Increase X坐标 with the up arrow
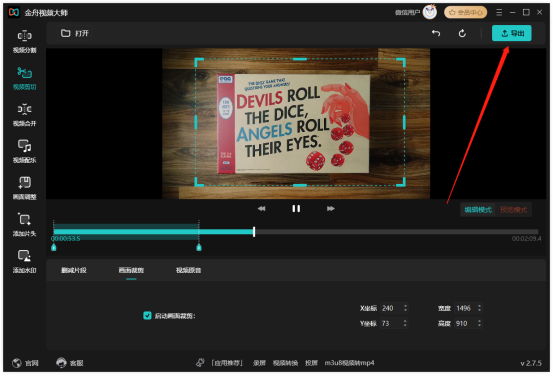 tap(406, 306)
